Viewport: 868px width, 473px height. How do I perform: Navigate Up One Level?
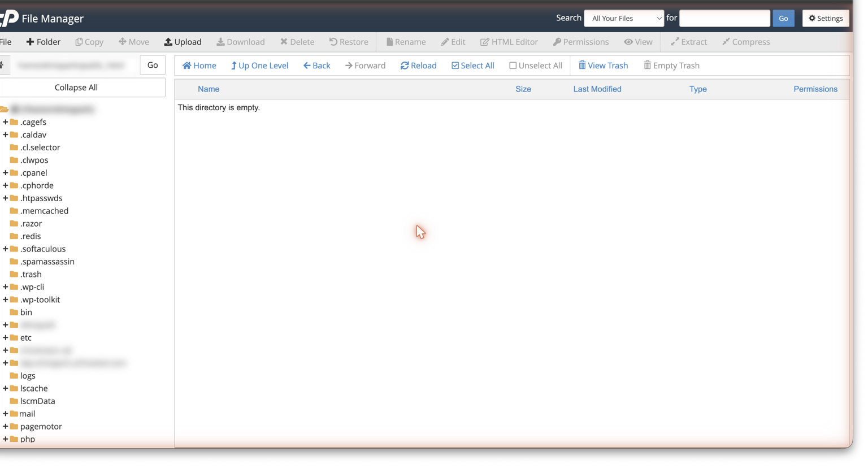pos(259,66)
